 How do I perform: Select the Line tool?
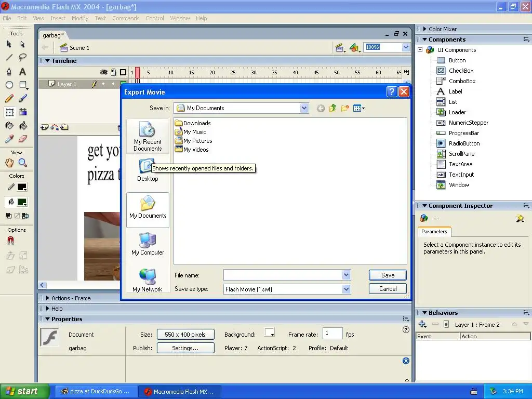pos(9,57)
